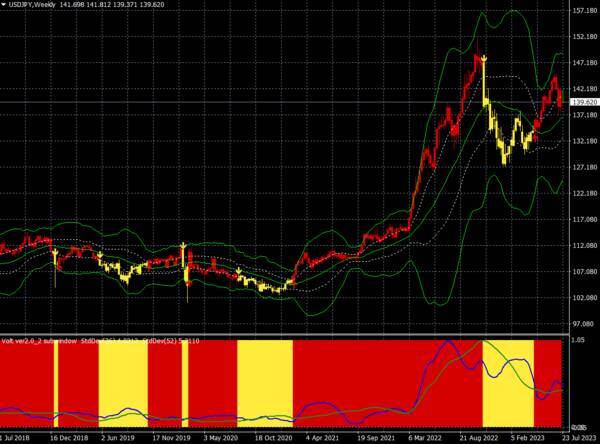Click the 122.180 price axis label
600x444 pixels.
585,193
